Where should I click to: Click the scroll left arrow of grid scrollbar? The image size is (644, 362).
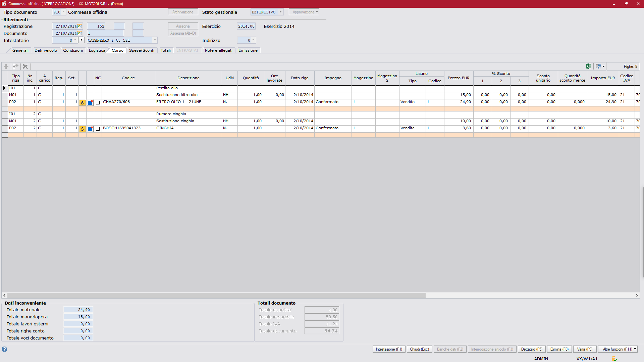pyautogui.click(x=4, y=296)
